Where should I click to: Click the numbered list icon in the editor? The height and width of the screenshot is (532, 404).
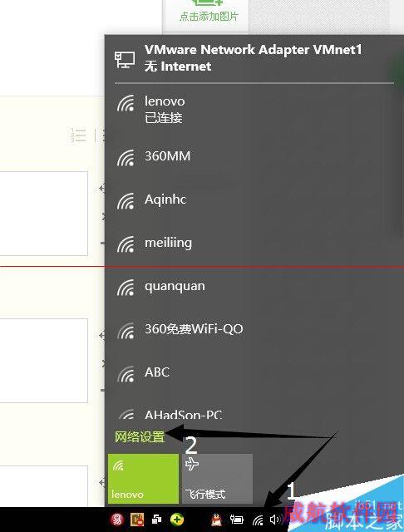click(78, 135)
